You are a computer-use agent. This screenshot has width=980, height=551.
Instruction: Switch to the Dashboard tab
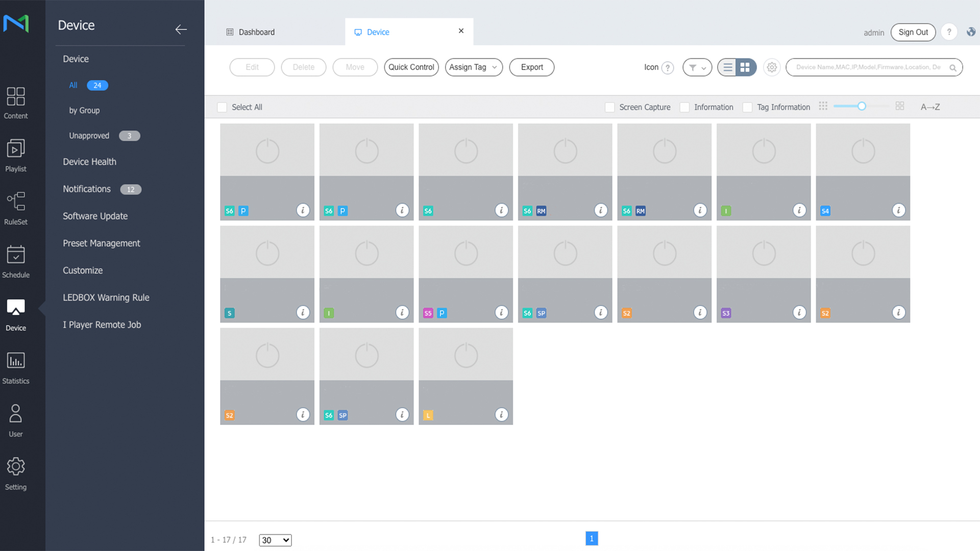[256, 32]
